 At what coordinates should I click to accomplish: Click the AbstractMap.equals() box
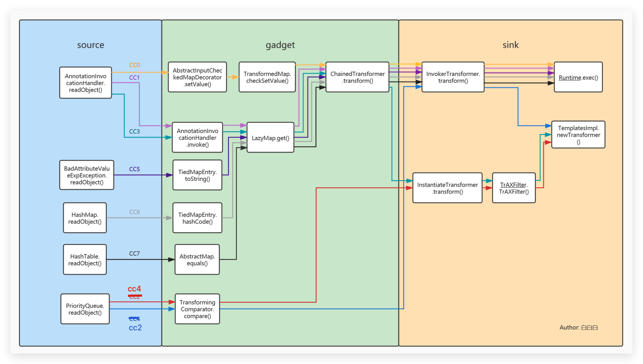point(197,259)
